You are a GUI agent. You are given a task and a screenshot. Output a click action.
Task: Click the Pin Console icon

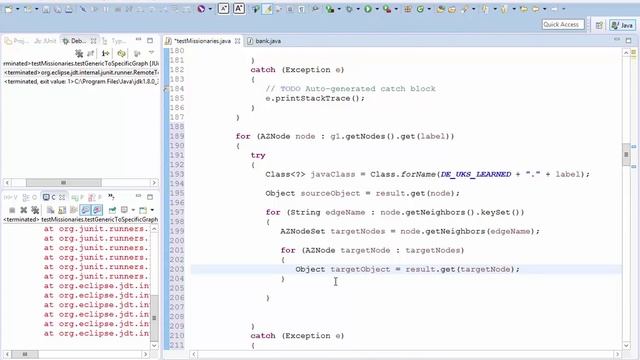click(112, 210)
